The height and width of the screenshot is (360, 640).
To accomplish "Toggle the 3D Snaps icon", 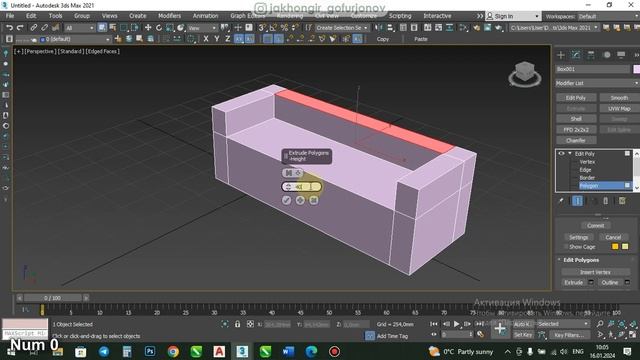I will coord(262,28).
